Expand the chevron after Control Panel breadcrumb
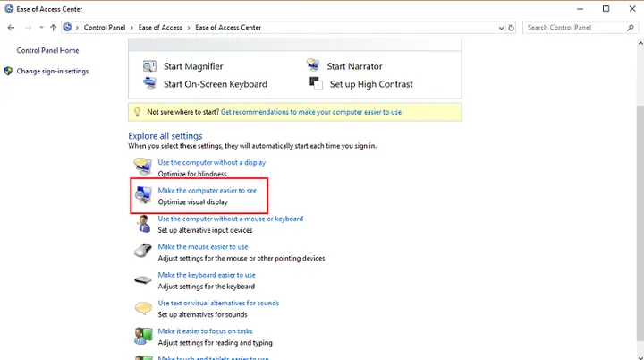The width and height of the screenshot is (644, 360). [131, 28]
